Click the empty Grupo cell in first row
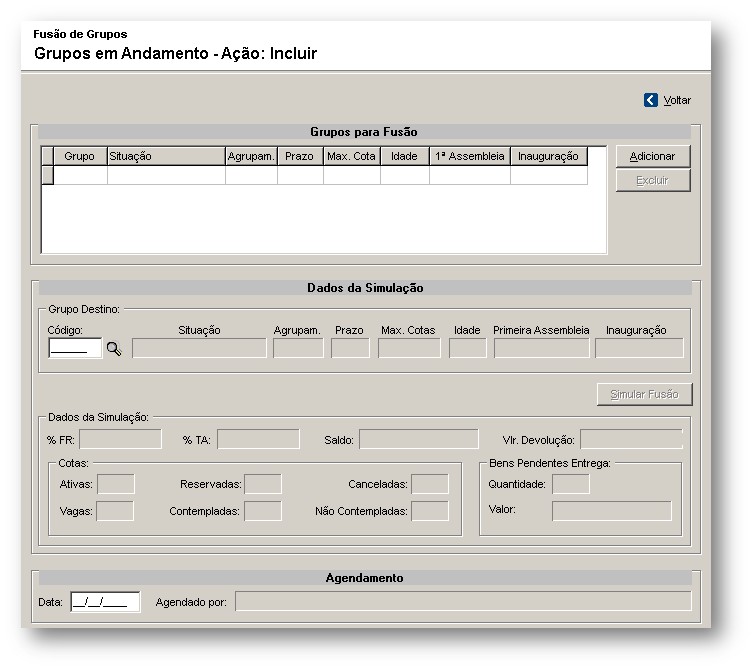The height and width of the screenshot is (670, 753). pyautogui.click(x=80, y=175)
